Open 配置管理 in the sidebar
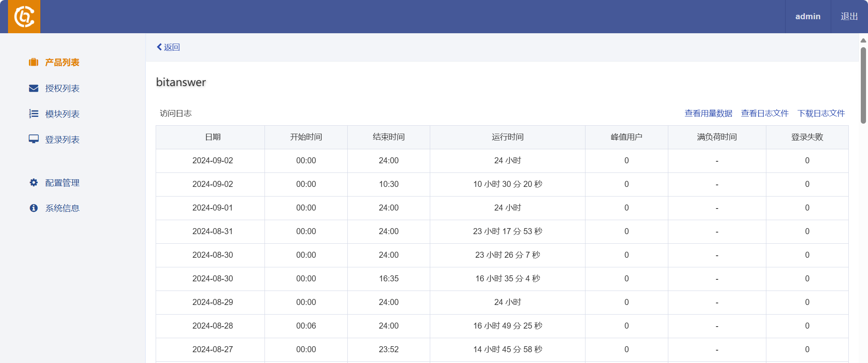The width and height of the screenshot is (868, 363). click(62, 183)
